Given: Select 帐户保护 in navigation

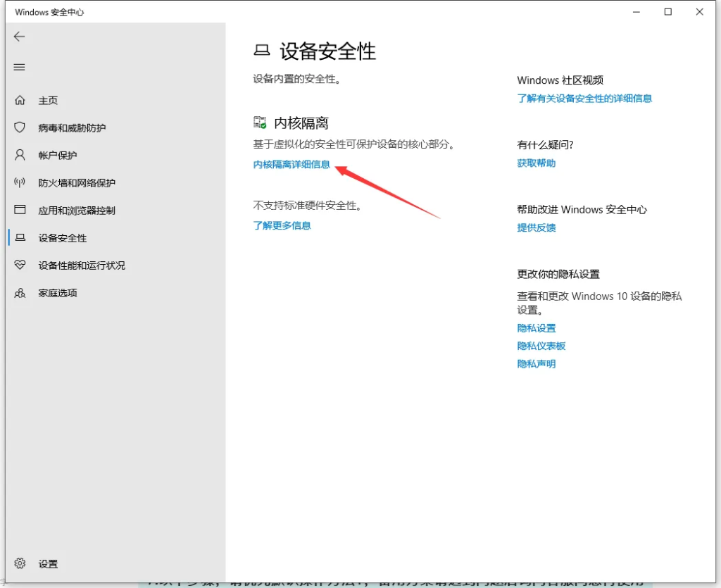Looking at the screenshot, I should 58,156.
